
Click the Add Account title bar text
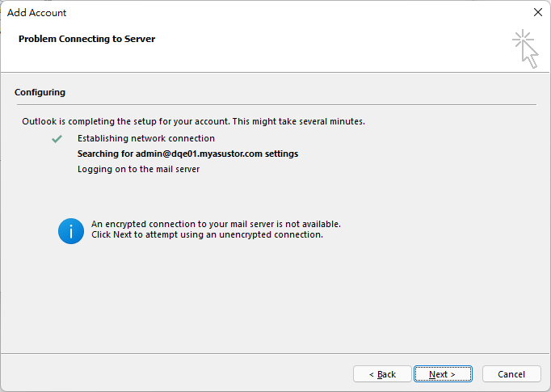[x=36, y=13]
